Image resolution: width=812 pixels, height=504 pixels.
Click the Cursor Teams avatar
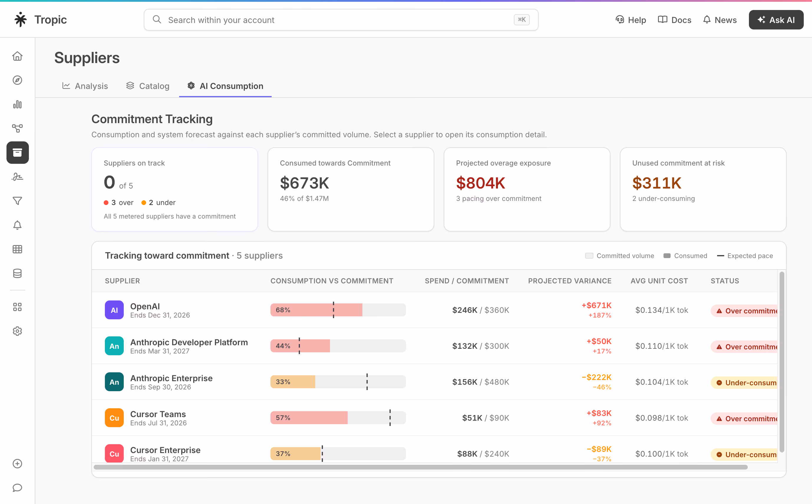coord(114,418)
